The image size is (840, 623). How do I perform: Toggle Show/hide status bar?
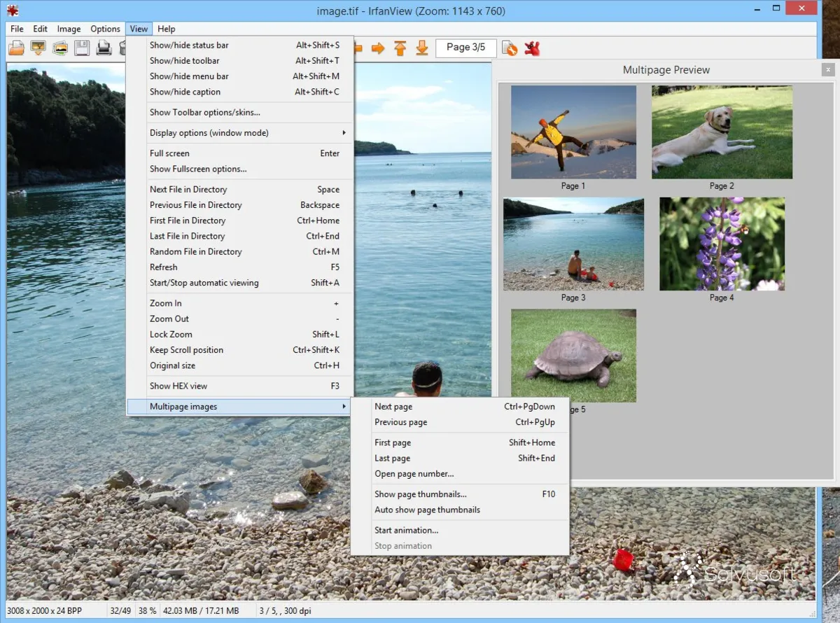[x=190, y=45]
